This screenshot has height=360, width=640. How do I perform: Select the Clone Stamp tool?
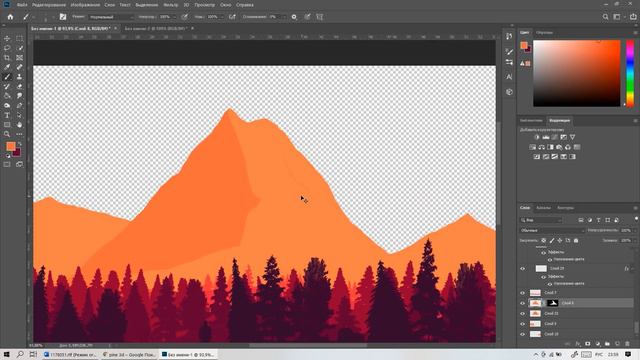pos(19,77)
